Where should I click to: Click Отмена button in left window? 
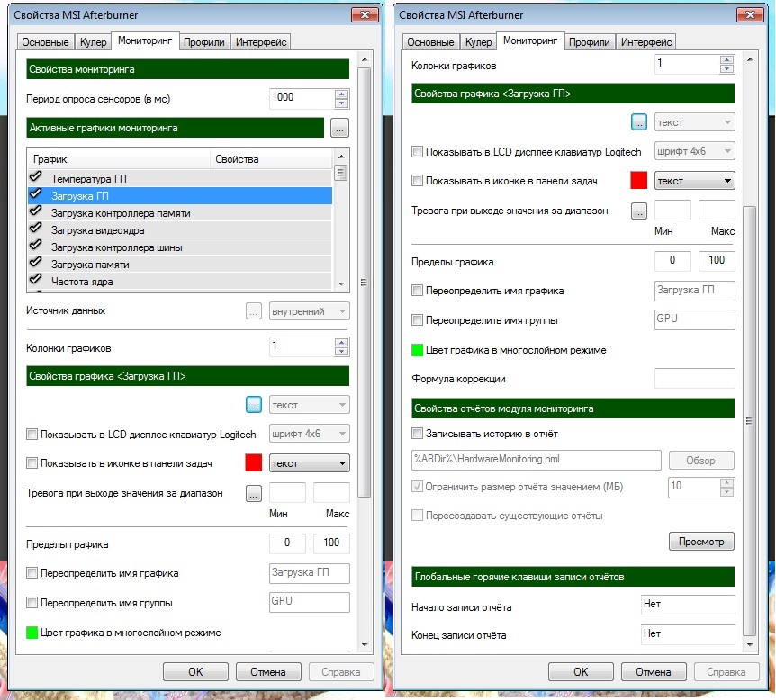(x=268, y=672)
